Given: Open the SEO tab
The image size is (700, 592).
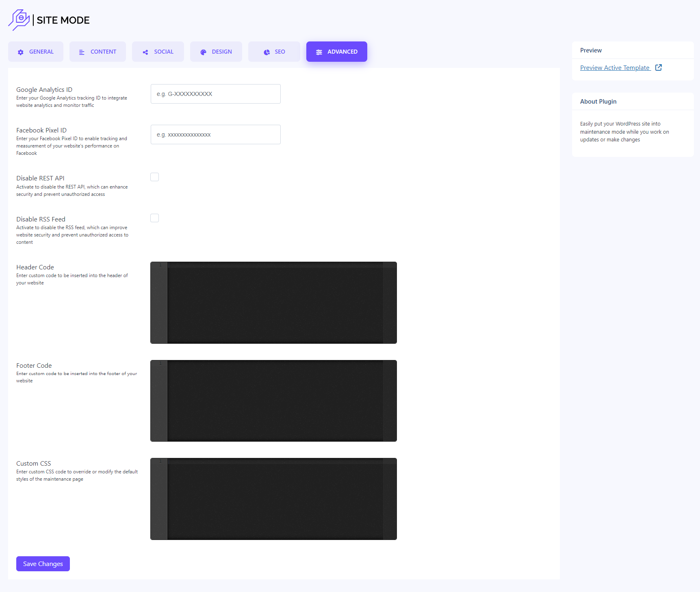Looking at the screenshot, I should click(x=274, y=52).
